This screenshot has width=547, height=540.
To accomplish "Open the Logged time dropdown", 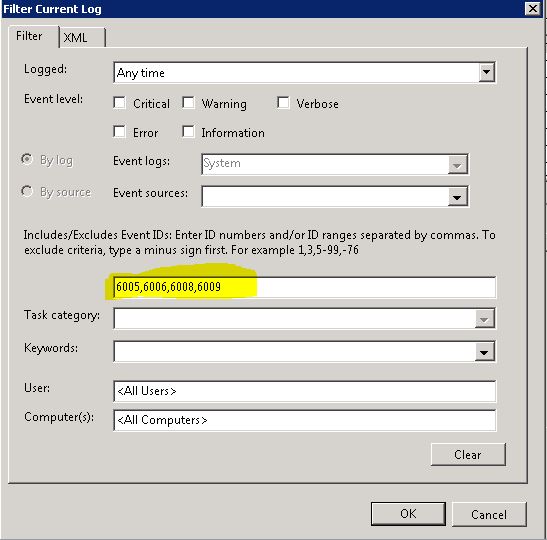I will [x=304, y=73].
